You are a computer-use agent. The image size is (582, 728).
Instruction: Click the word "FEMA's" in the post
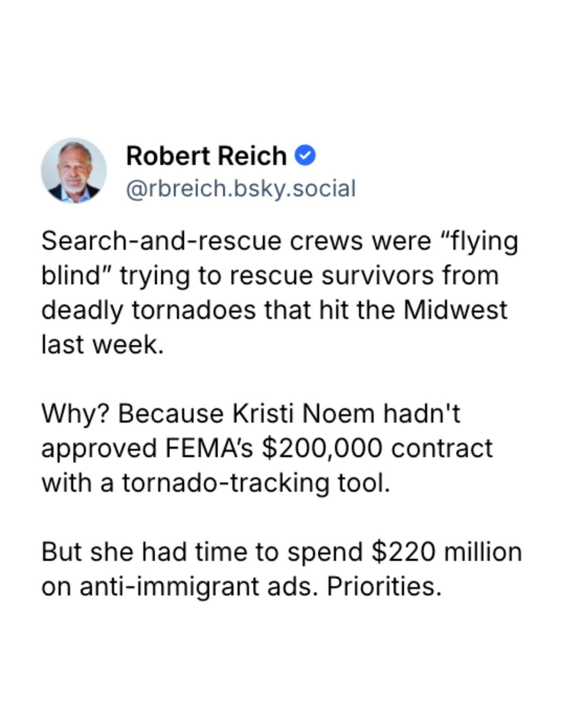tap(209, 448)
